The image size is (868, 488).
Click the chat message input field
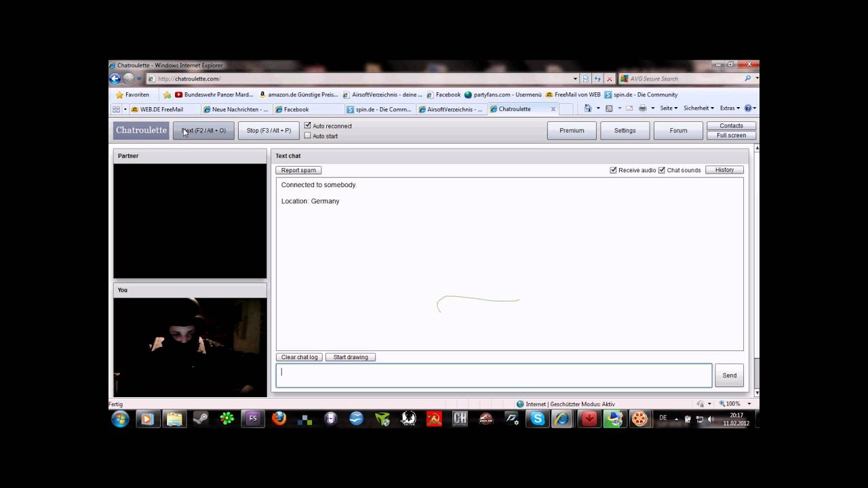click(x=494, y=375)
